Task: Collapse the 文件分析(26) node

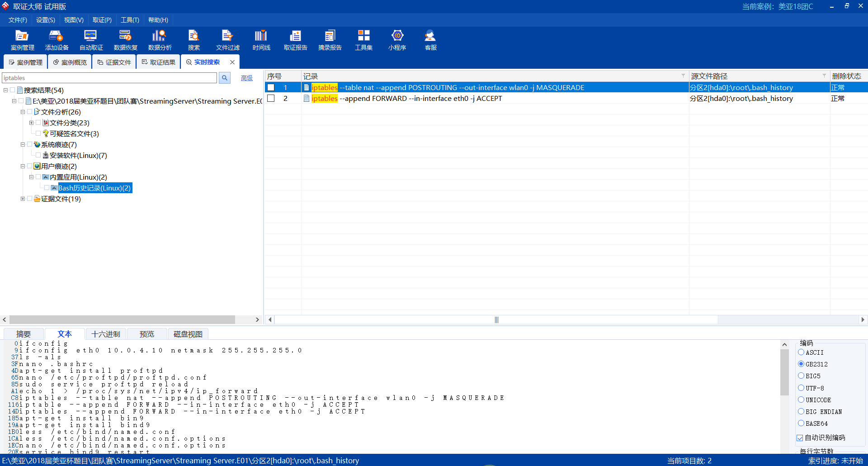Action: click(x=23, y=112)
